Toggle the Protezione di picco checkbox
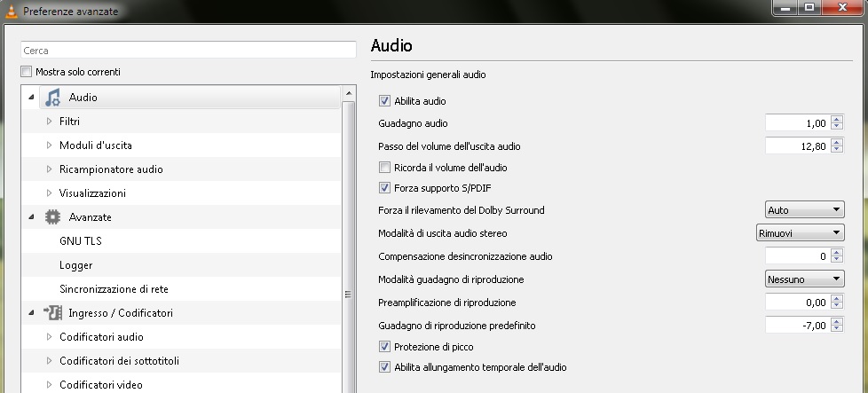The width and height of the screenshot is (868, 393). (384, 347)
